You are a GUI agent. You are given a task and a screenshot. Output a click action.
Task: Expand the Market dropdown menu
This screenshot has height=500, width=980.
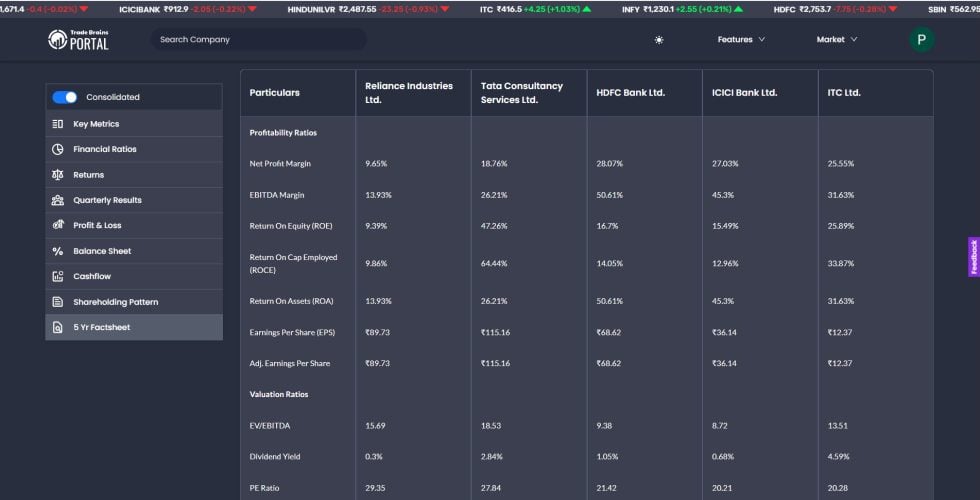tap(837, 39)
